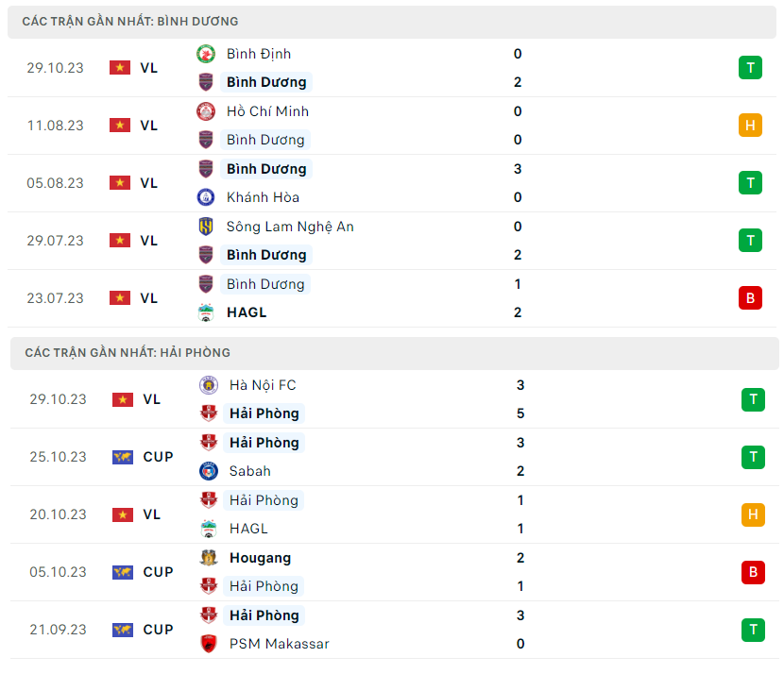
Task: Click the Hồ Chí Minh club crest
Action: click(x=206, y=111)
